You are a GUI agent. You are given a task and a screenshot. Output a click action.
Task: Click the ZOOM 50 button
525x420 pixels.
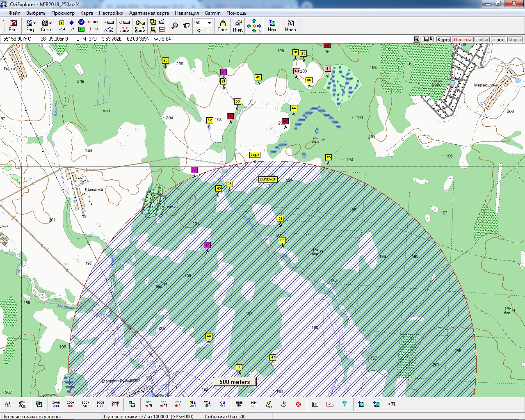pyautogui.click(x=85, y=404)
